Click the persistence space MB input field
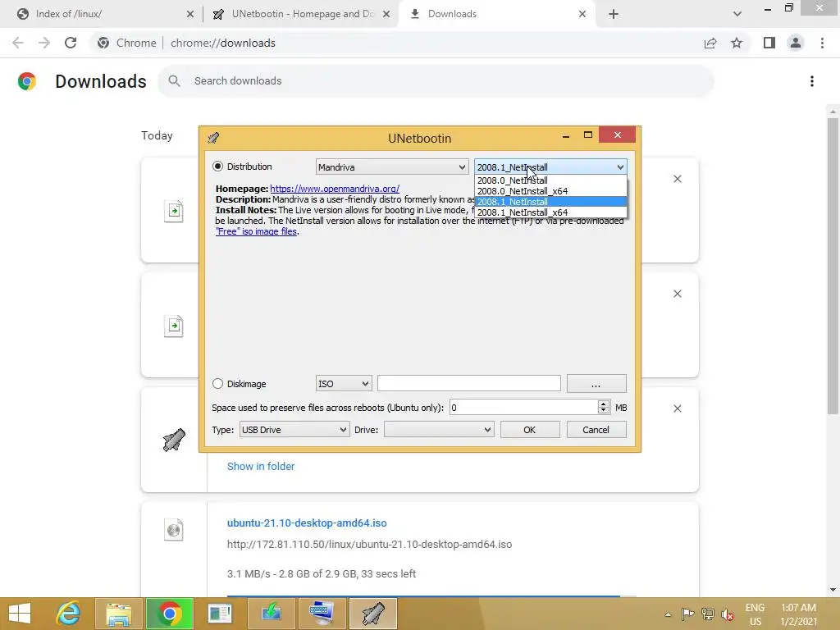Viewport: 840px width, 630px height. [523, 408]
